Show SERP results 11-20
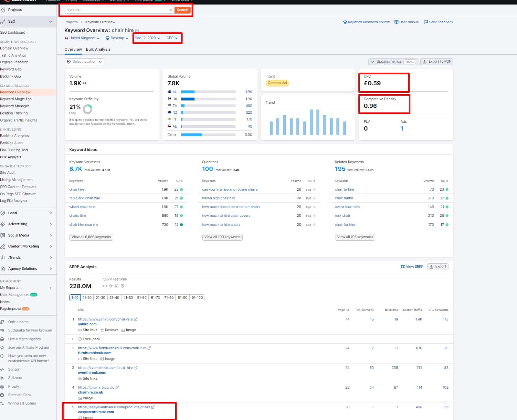 87,298
